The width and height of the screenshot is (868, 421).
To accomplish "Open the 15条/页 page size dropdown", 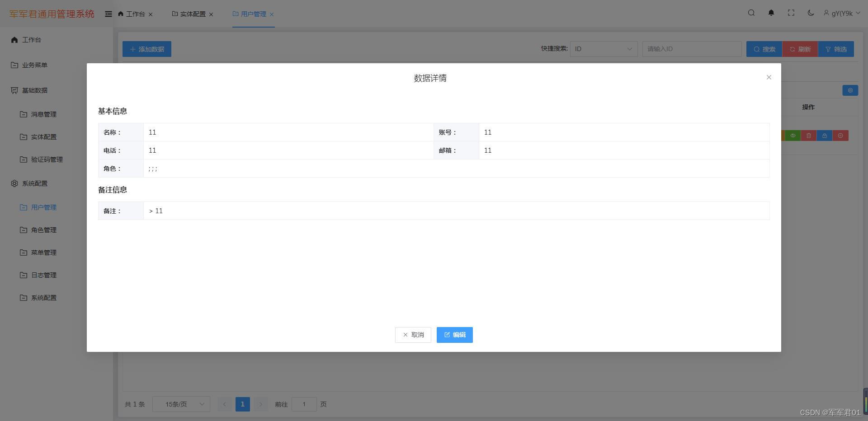I will tap(181, 404).
